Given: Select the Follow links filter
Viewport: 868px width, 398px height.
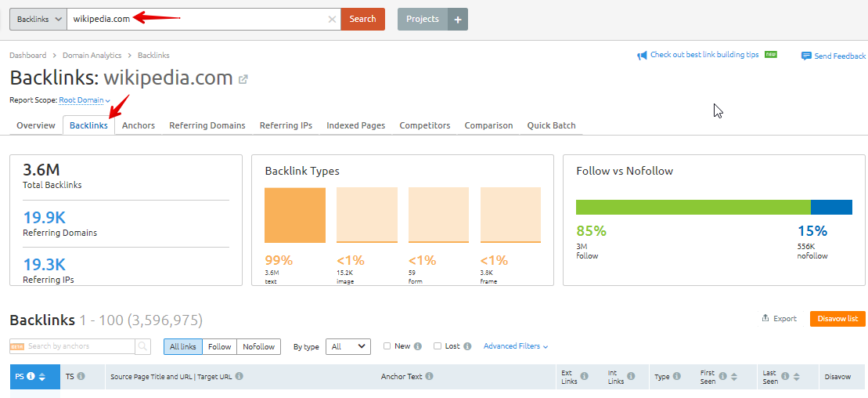Looking at the screenshot, I should tap(220, 346).
